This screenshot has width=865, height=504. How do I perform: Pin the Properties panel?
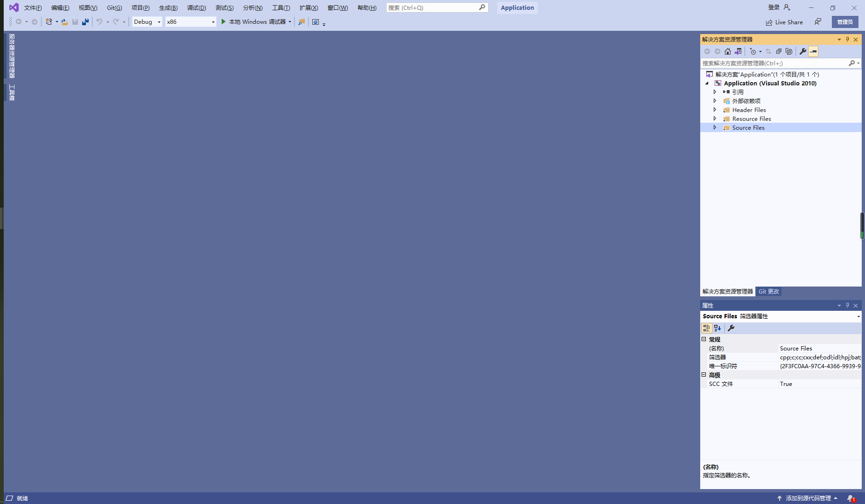click(848, 306)
